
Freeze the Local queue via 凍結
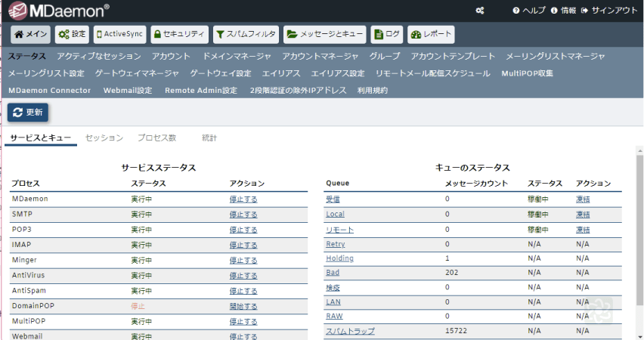click(583, 215)
